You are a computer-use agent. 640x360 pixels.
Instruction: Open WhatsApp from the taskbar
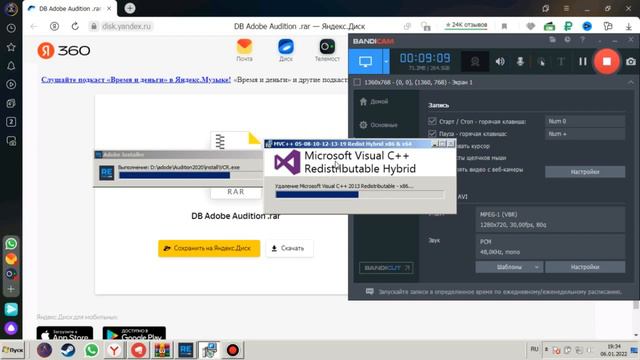91,350
